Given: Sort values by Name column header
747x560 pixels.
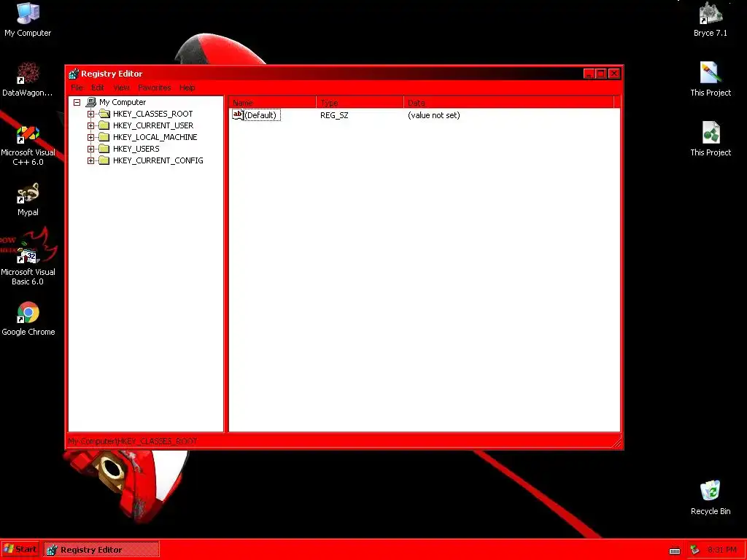Looking at the screenshot, I should click(273, 102).
